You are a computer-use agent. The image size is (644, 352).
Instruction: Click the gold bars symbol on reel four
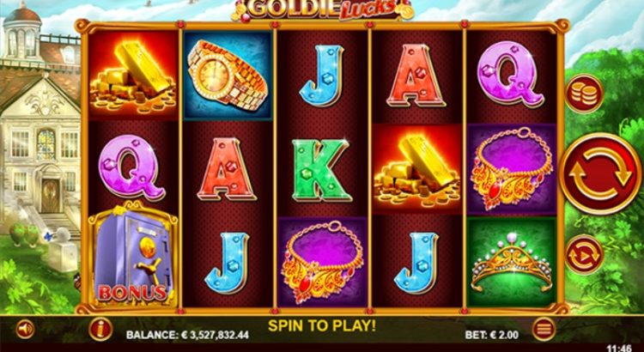(416, 168)
